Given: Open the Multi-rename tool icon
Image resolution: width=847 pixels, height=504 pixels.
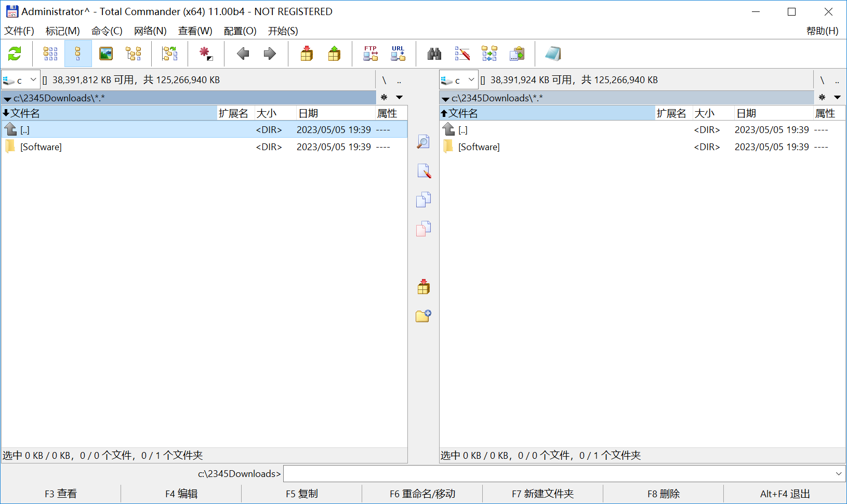Looking at the screenshot, I should (x=462, y=54).
